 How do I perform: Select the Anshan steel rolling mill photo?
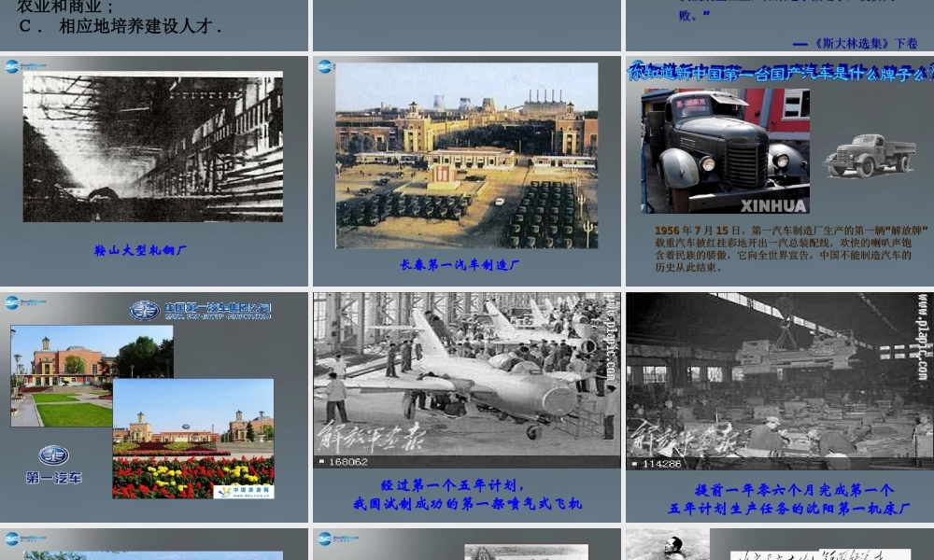pyautogui.click(x=153, y=147)
